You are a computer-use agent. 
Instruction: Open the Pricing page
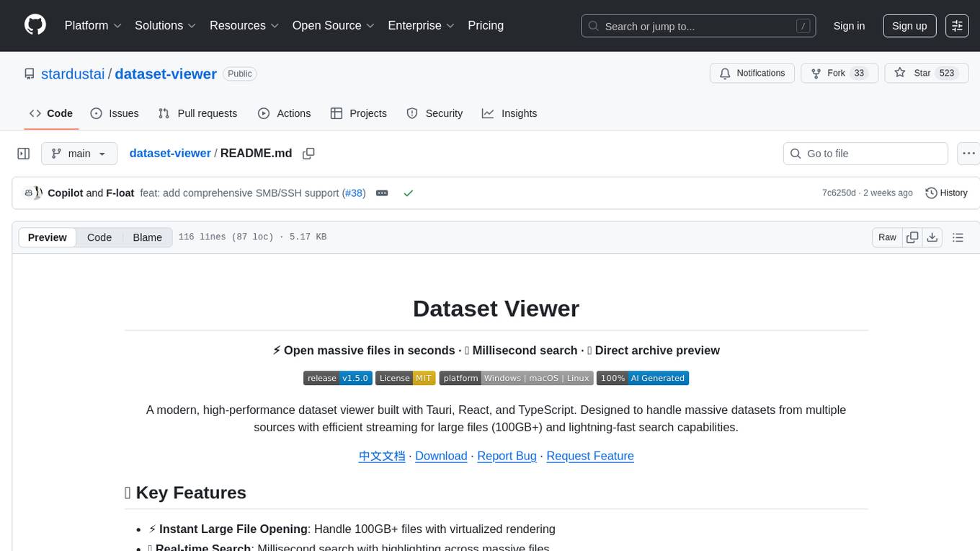click(486, 25)
